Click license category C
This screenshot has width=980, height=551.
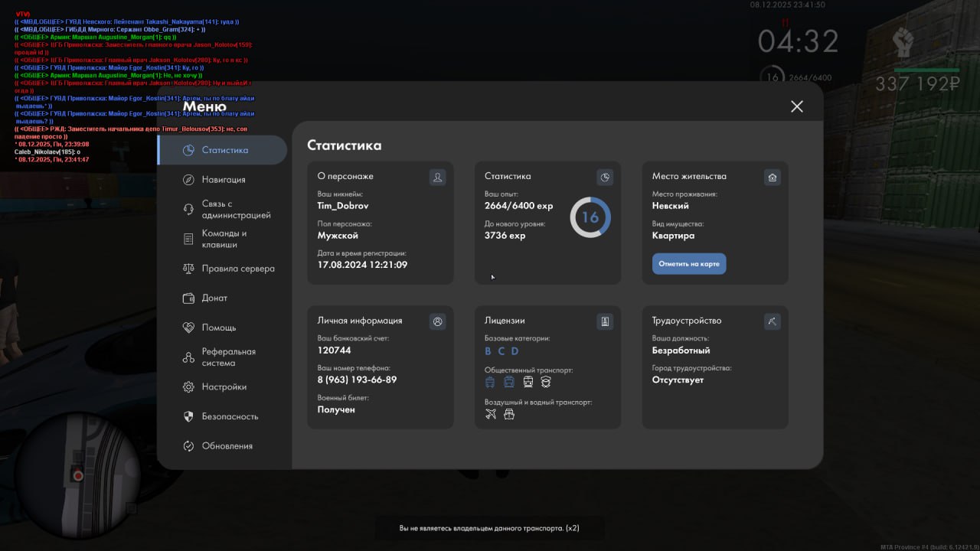click(501, 351)
